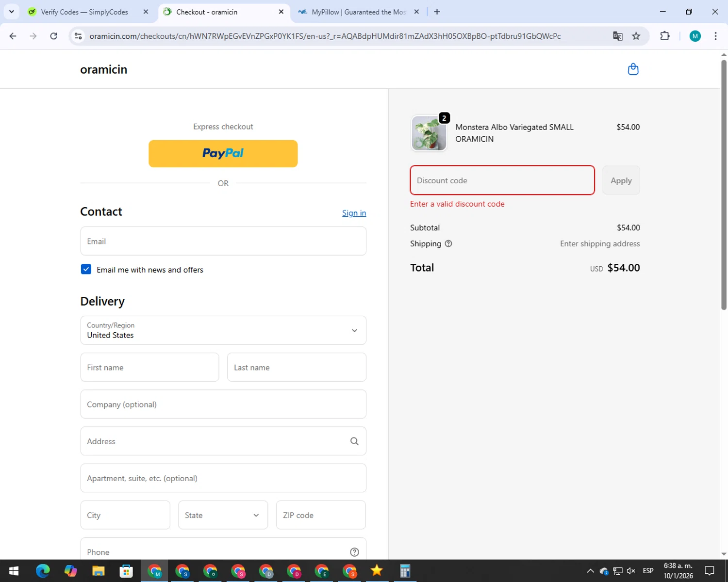The width and height of the screenshot is (728, 582).
Task: Bookmark this page with the star icon
Action: pos(636,36)
